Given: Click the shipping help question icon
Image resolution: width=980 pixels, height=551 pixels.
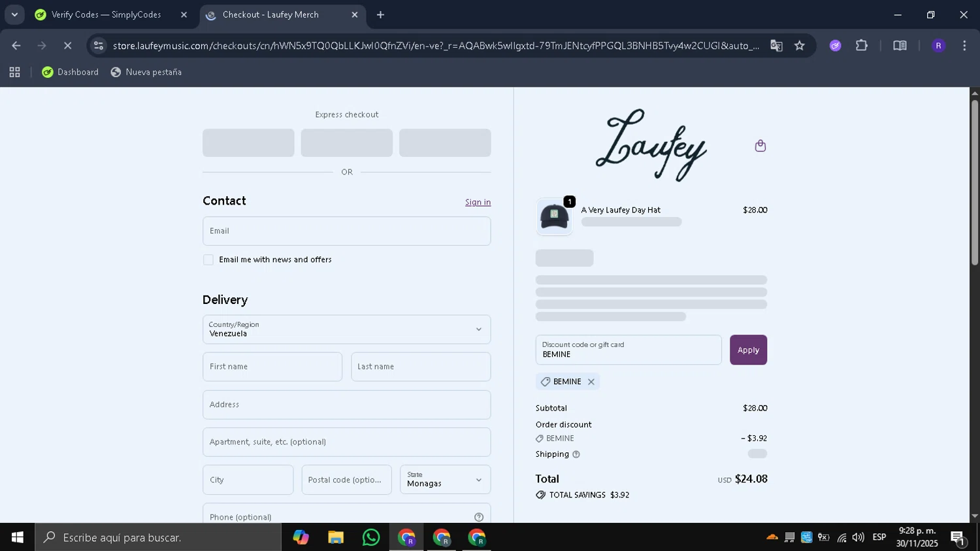Looking at the screenshot, I should [x=576, y=454].
